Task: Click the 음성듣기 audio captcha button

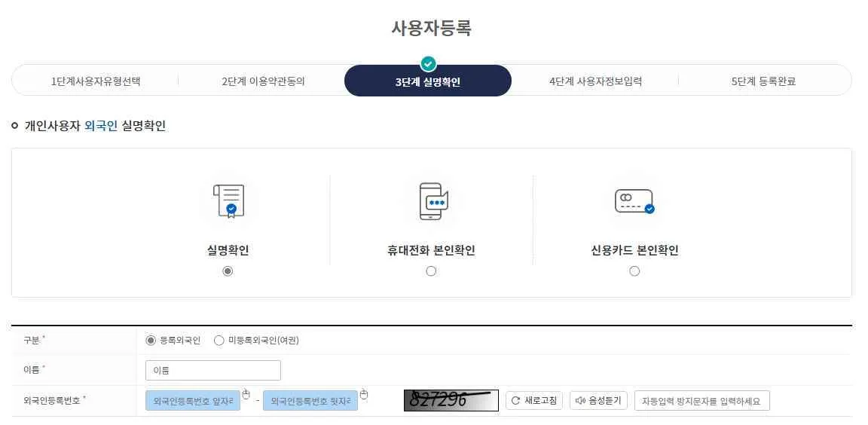Action: (x=598, y=400)
